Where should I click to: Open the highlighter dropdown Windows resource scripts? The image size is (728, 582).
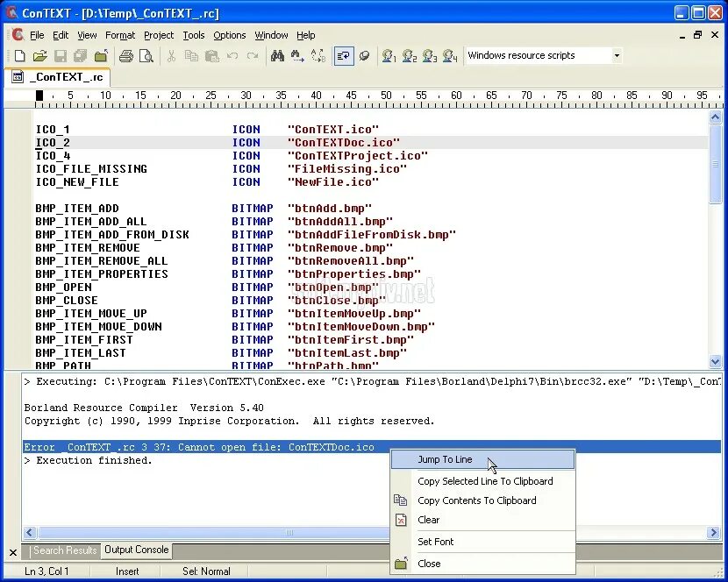pos(617,56)
